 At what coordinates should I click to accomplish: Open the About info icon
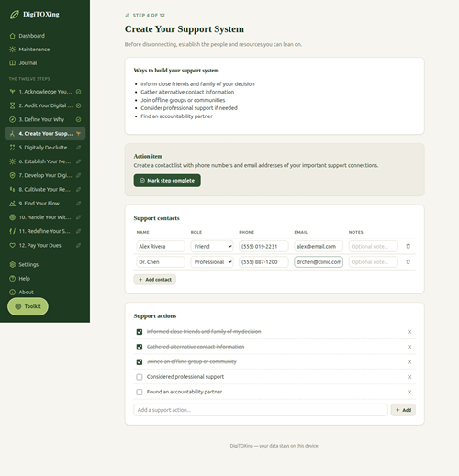pyautogui.click(x=12, y=293)
